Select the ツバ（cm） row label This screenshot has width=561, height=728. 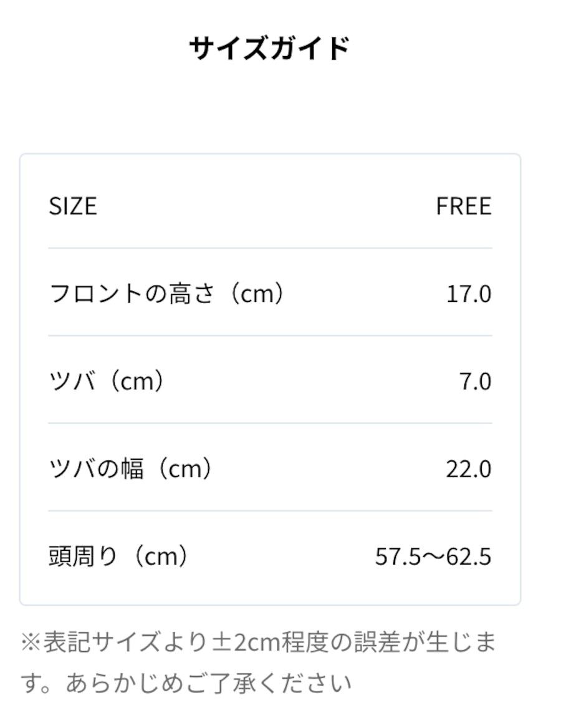(x=108, y=381)
